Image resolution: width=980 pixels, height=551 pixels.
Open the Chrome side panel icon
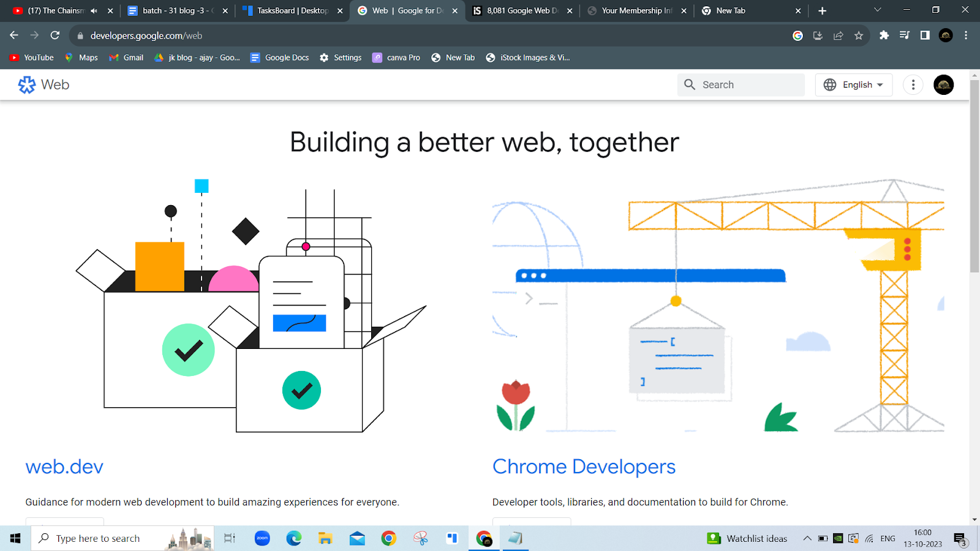click(925, 36)
